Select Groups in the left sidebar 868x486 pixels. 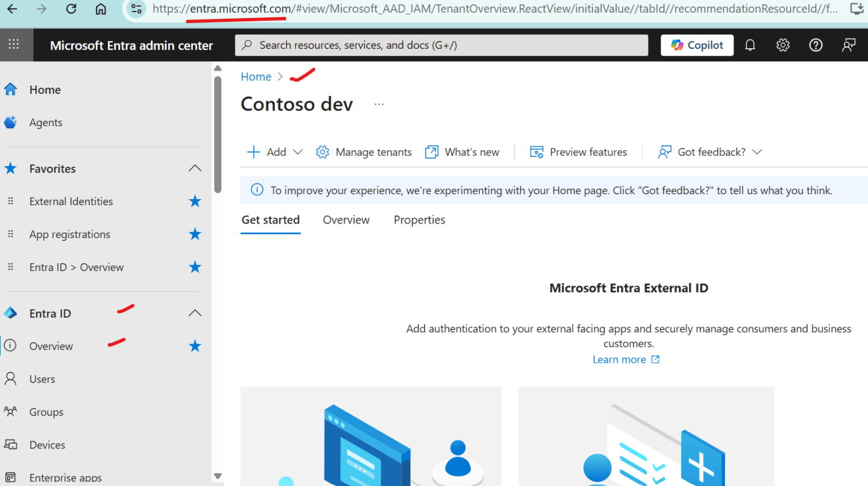[x=45, y=412]
